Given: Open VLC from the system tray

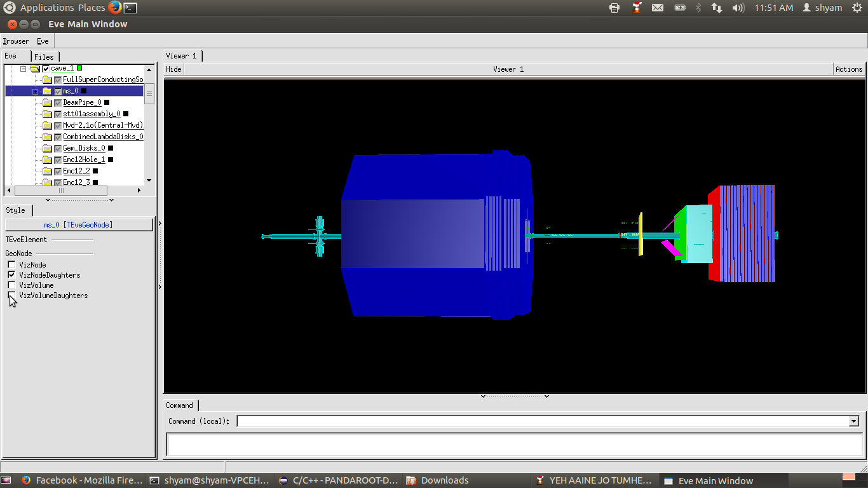Looking at the screenshot, I should point(636,8).
